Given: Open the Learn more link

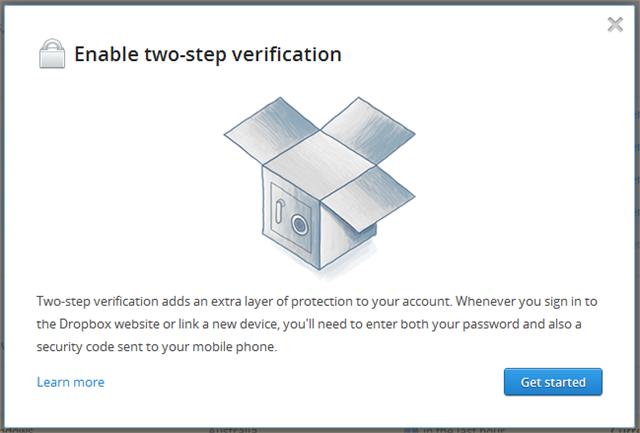Looking at the screenshot, I should tap(71, 382).
